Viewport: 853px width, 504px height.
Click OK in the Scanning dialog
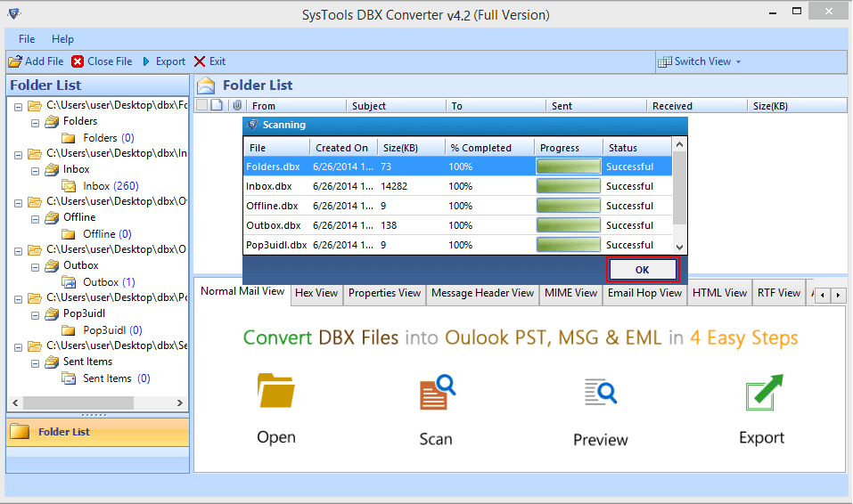[x=643, y=270]
